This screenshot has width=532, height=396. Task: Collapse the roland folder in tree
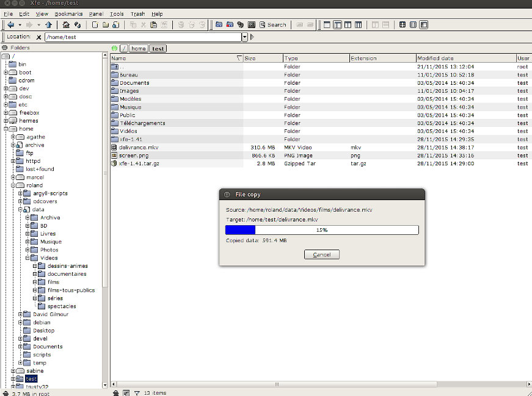[x=13, y=185]
